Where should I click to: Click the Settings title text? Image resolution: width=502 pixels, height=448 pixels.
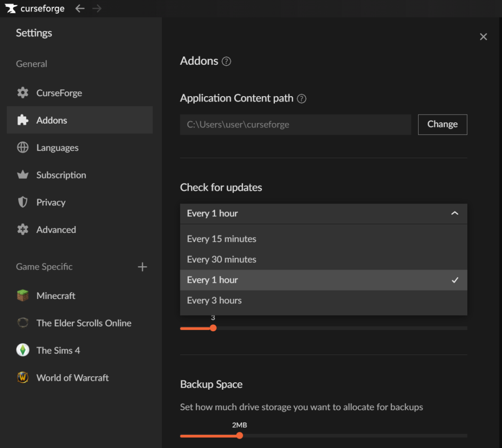(34, 33)
